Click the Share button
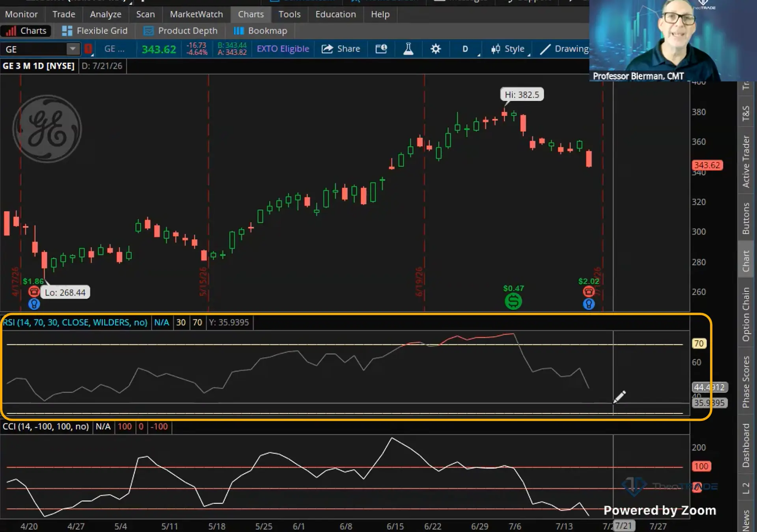 coord(341,49)
